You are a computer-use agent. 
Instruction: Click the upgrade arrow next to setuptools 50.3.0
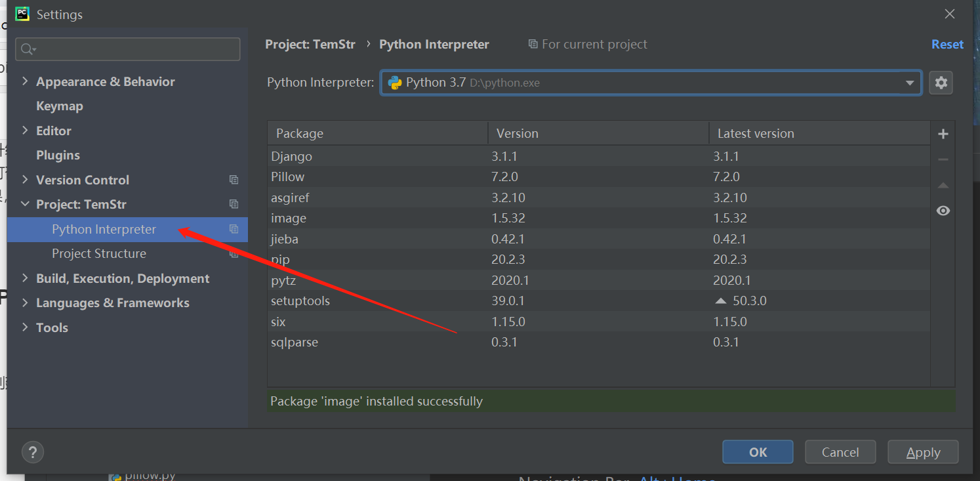click(720, 301)
